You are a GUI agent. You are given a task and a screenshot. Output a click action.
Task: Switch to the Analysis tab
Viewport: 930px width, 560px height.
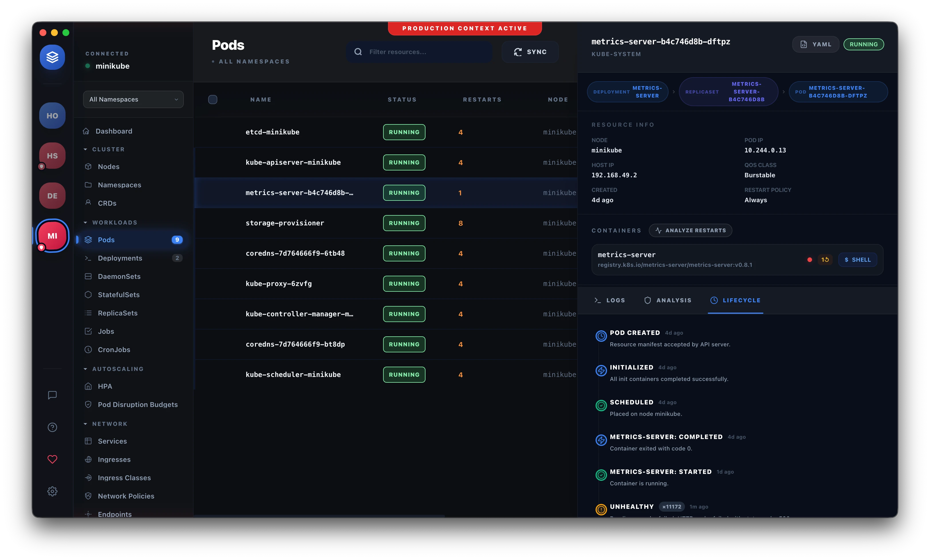pyautogui.click(x=667, y=300)
